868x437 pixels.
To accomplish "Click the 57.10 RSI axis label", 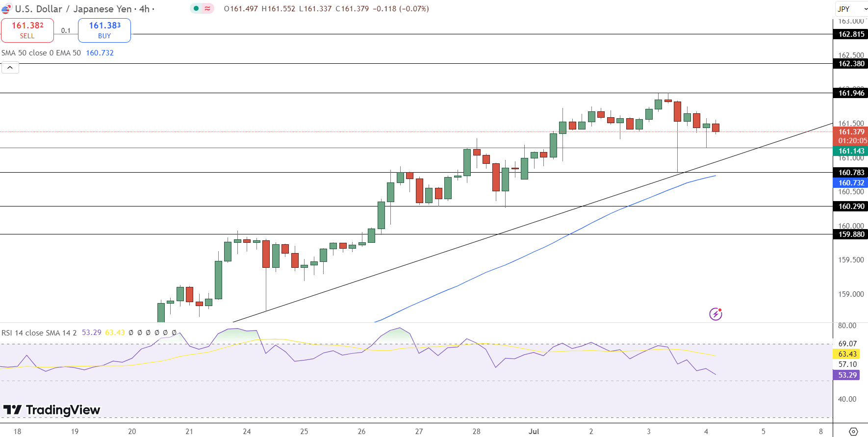I will tap(847, 364).
